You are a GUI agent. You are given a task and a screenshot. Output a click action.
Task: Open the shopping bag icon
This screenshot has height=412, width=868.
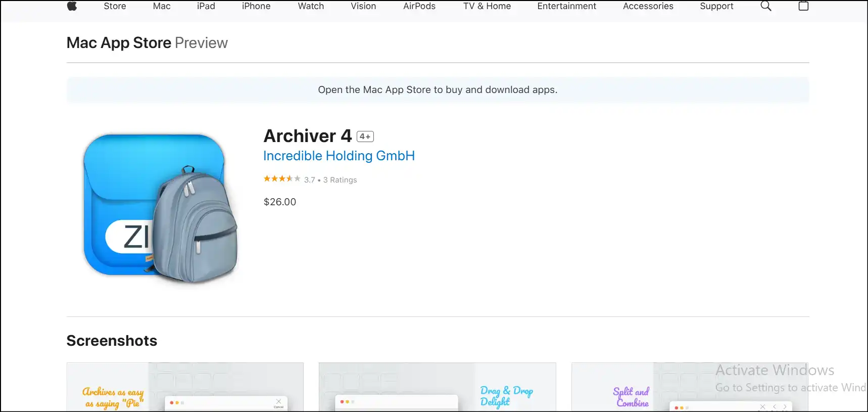pyautogui.click(x=803, y=6)
